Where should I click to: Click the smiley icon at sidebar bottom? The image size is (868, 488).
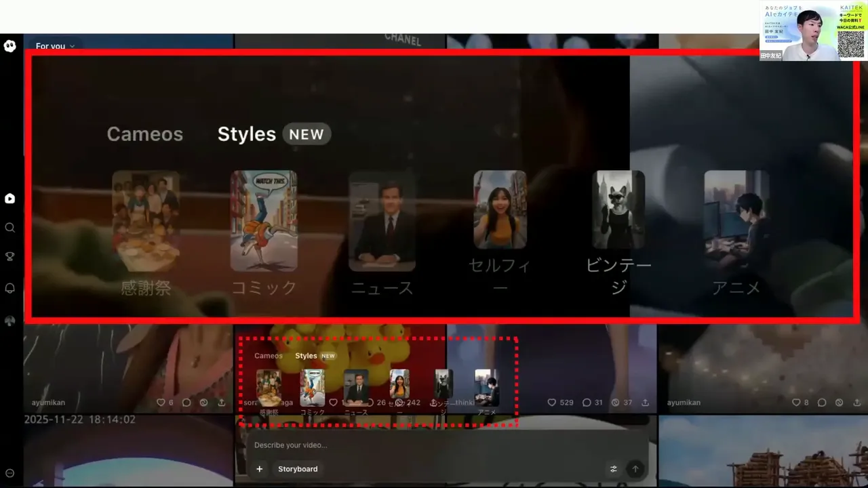9,472
